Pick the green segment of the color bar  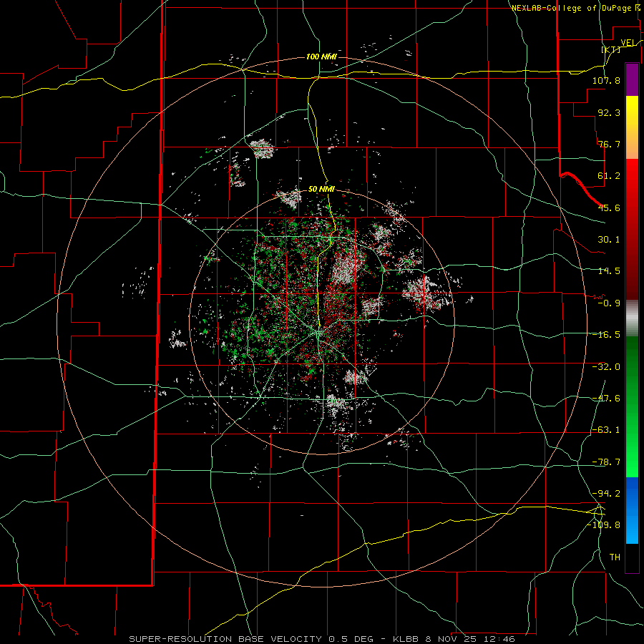pyautogui.click(x=632, y=406)
